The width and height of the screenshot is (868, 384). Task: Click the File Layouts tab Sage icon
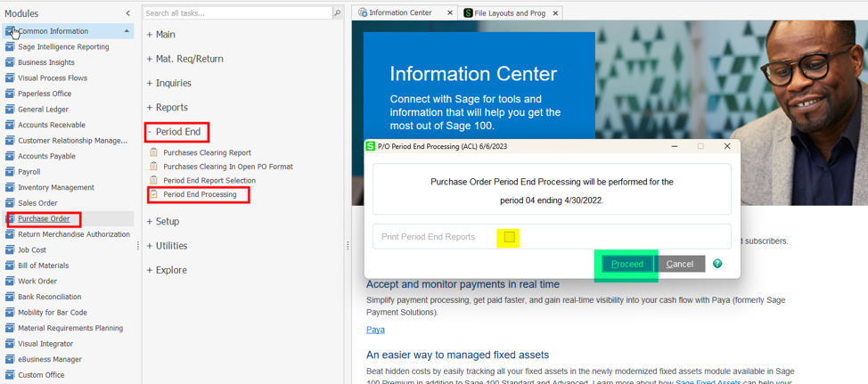(469, 12)
